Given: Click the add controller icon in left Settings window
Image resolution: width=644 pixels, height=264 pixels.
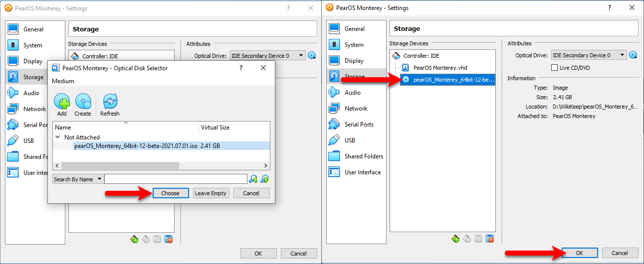Looking at the screenshot, I should [134, 239].
